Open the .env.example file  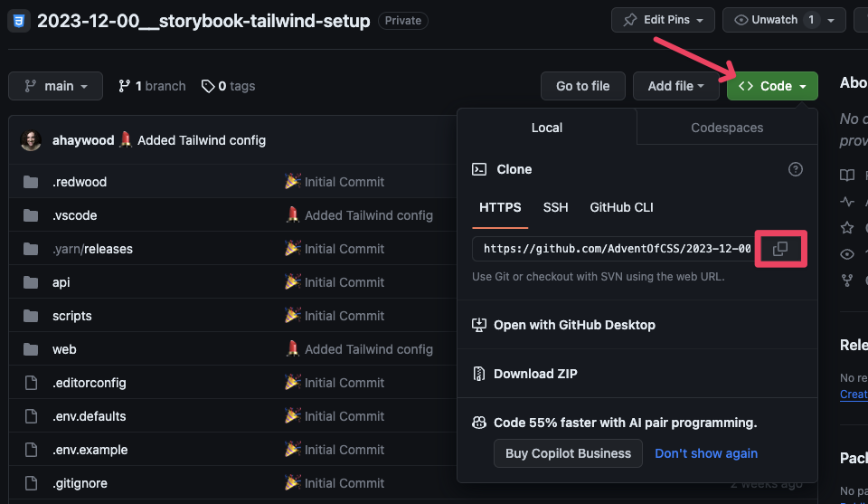pos(90,450)
